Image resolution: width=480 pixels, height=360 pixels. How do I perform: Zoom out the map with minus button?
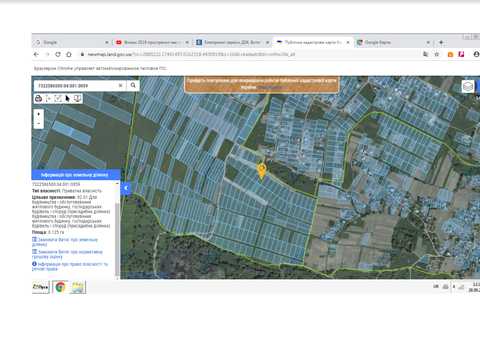pyautogui.click(x=39, y=124)
